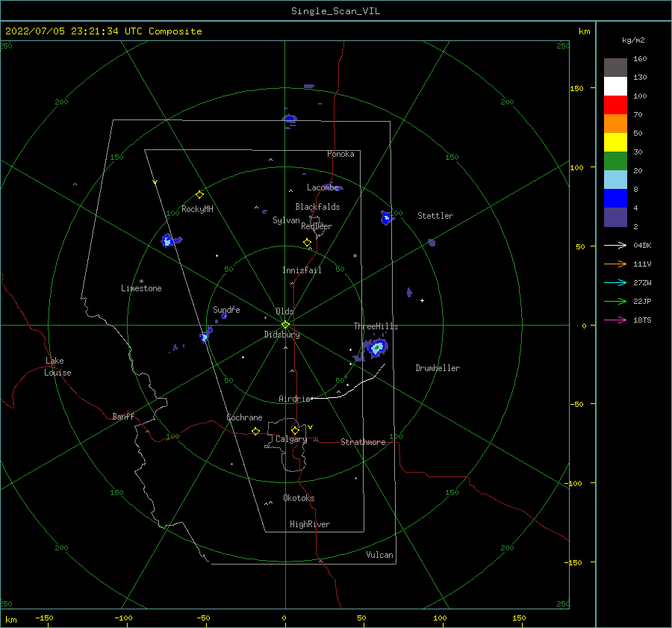Click the storm cell near ThreeHills
The height and width of the screenshot is (628, 672).
point(376,348)
